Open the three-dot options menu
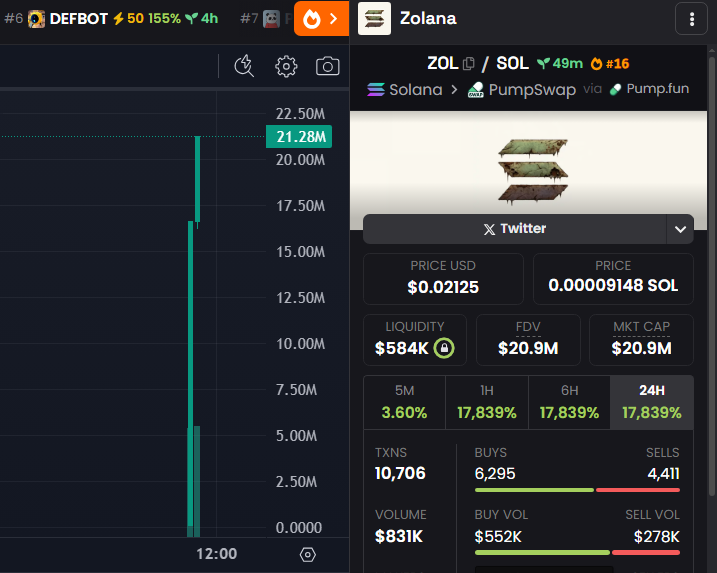 pos(692,18)
